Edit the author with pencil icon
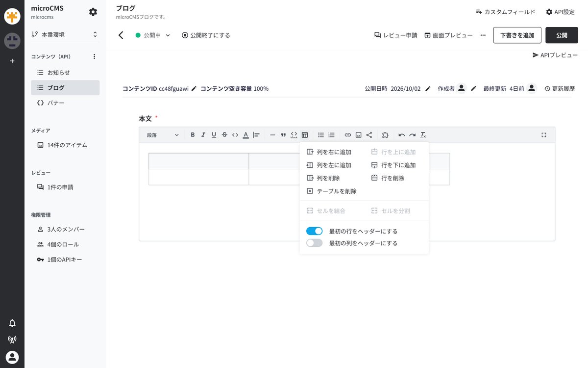The image size is (588, 368). click(x=473, y=89)
